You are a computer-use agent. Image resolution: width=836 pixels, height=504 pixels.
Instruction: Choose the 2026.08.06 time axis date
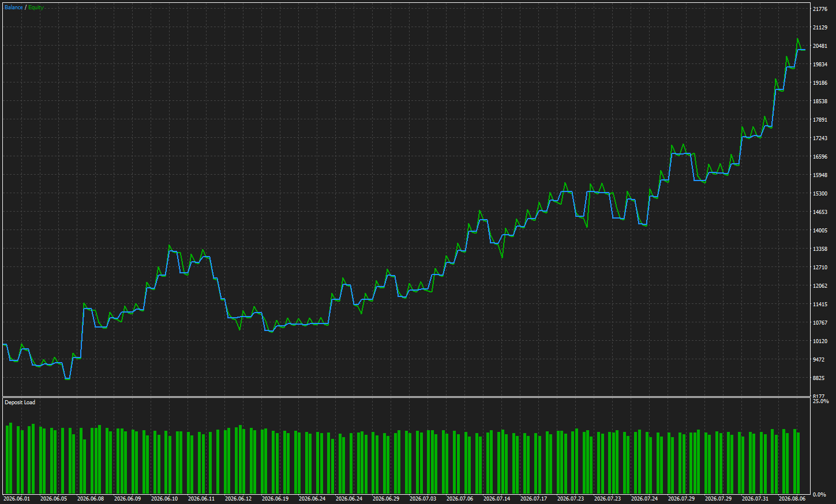point(792,498)
